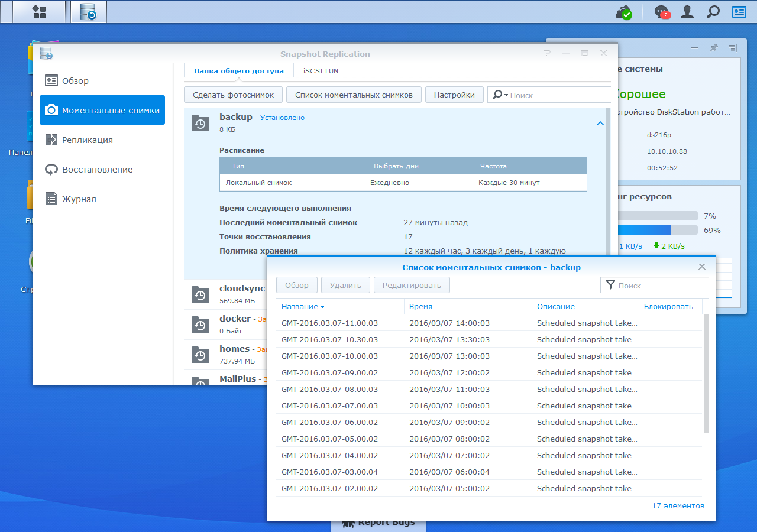The height and width of the screenshot is (532, 757).
Task: Click the cloudsync shared folder snapshot icon
Action: tap(200, 294)
